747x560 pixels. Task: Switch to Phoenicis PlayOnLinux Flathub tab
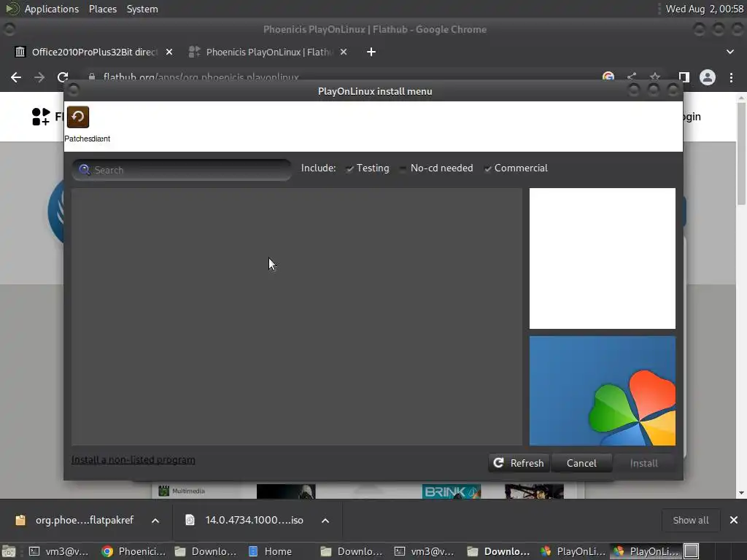[268, 52]
